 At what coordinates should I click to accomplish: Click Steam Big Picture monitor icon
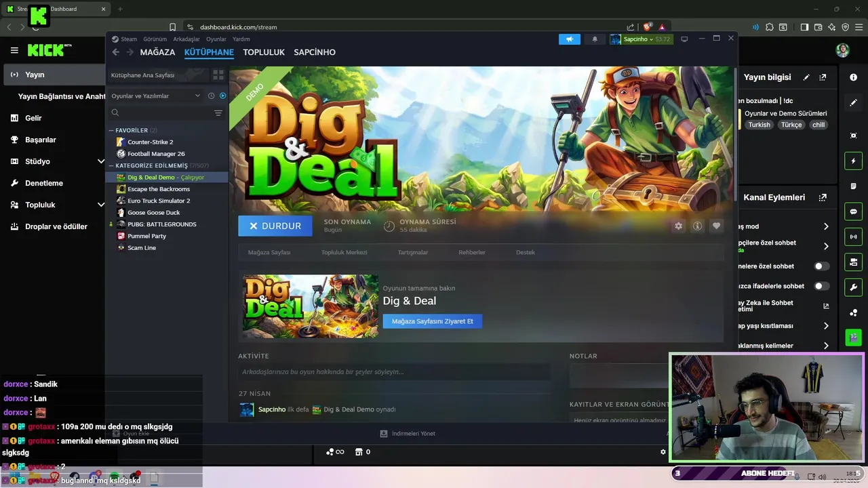(684, 39)
